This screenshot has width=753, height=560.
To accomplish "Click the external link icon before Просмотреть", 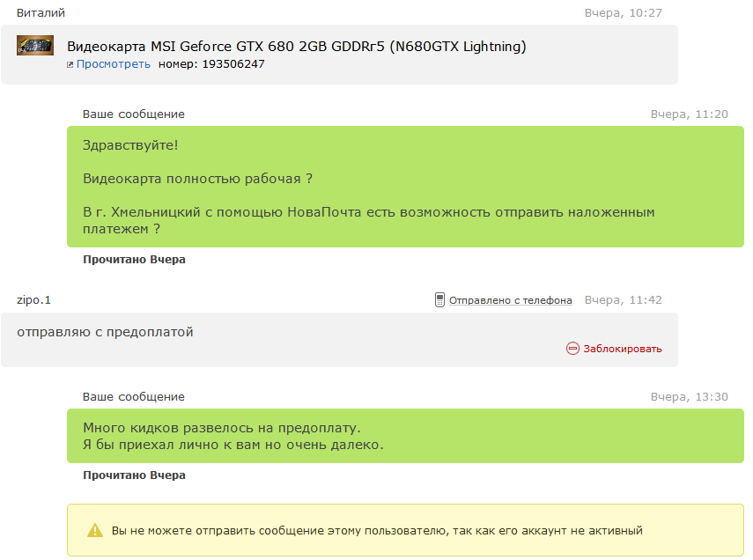I will point(70,64).
